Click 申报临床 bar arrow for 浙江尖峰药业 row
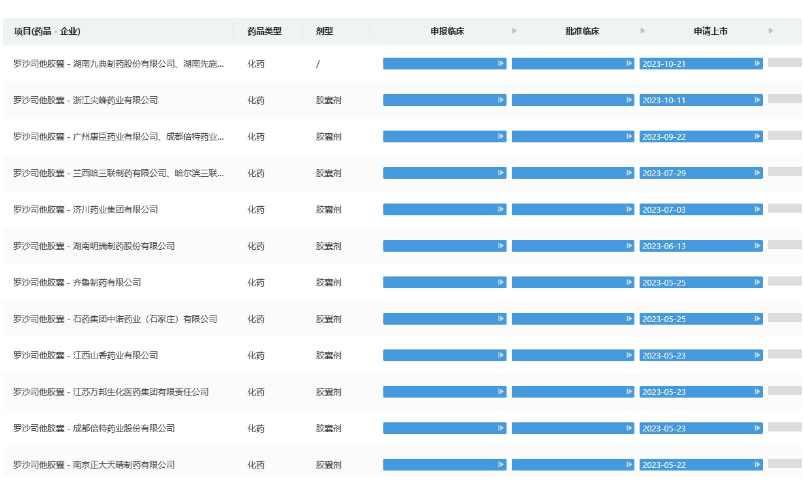The width and height of the screenshot is (803, 484). [501, 100]
